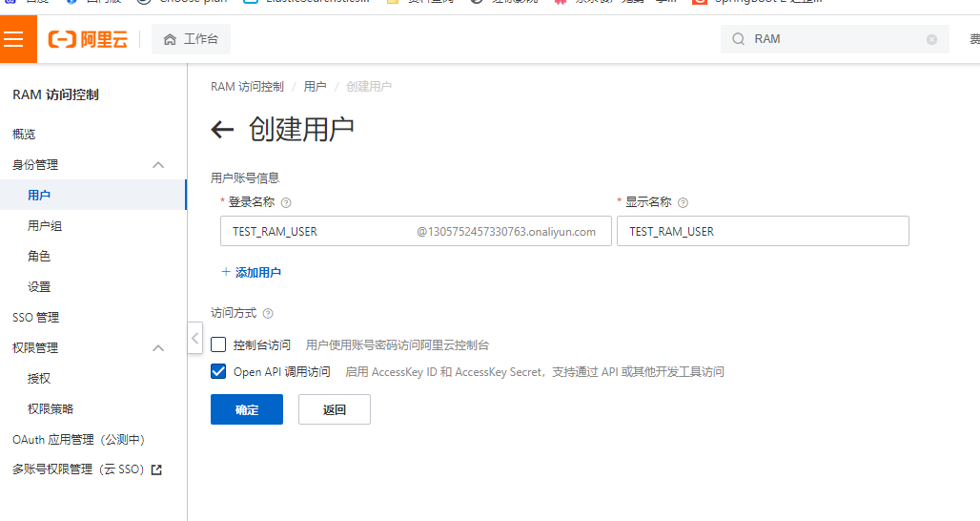Go back using the arrow beside 创建用户
The height and width of the screenshot is (521, 980).
[x=222, y=130]
